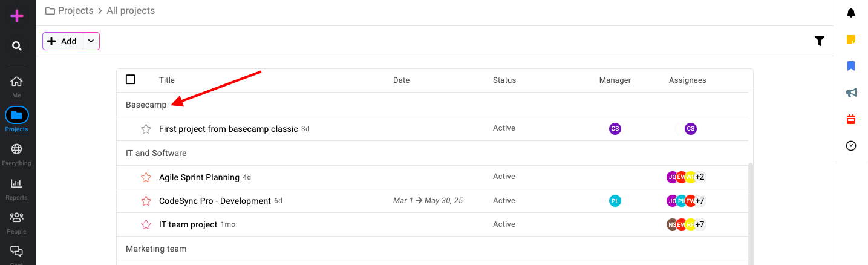Open the yellow sticky note icon
Screen dimensions: 868x265
tap(851, 39)
